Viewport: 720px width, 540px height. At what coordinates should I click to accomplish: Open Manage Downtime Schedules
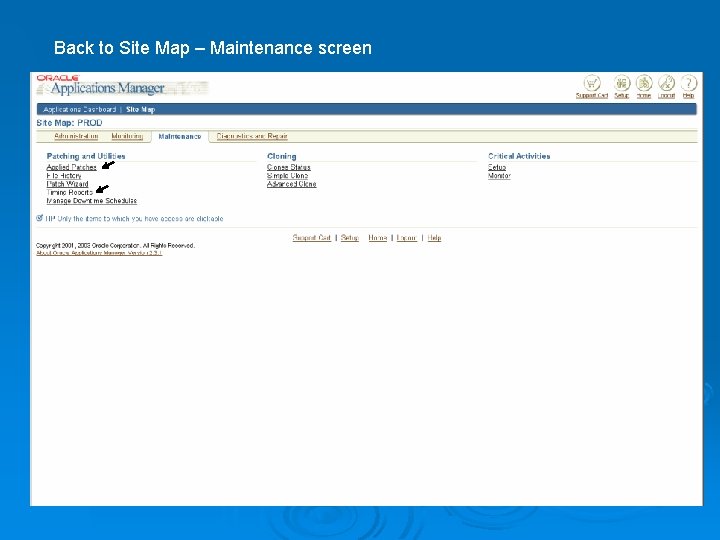click(x=92, y=201)
